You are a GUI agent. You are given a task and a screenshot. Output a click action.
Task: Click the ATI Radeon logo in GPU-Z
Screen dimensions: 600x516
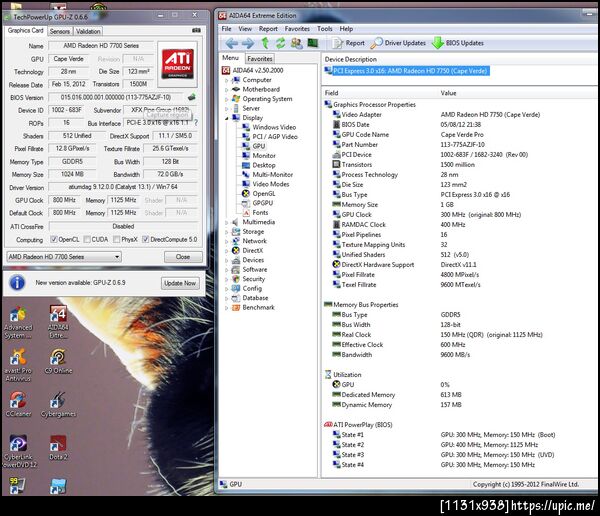(178, 64)
